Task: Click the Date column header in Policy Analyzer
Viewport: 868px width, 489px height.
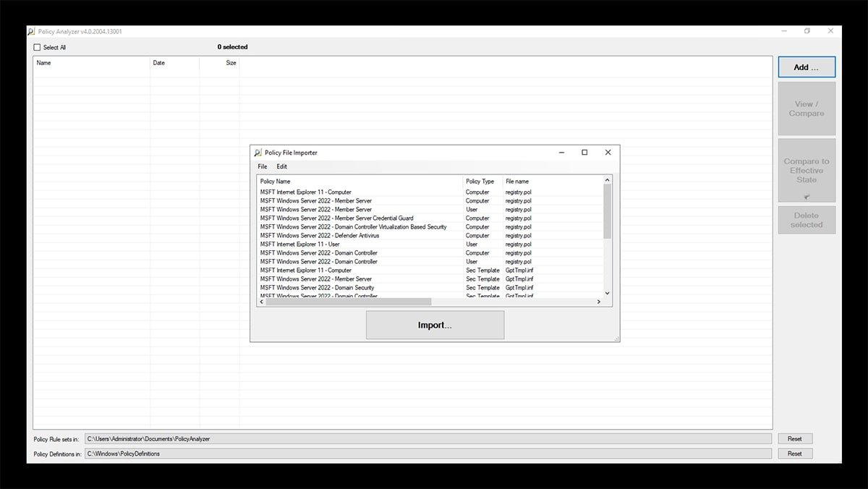Action: pyautogui.click(x=174, y=63)
